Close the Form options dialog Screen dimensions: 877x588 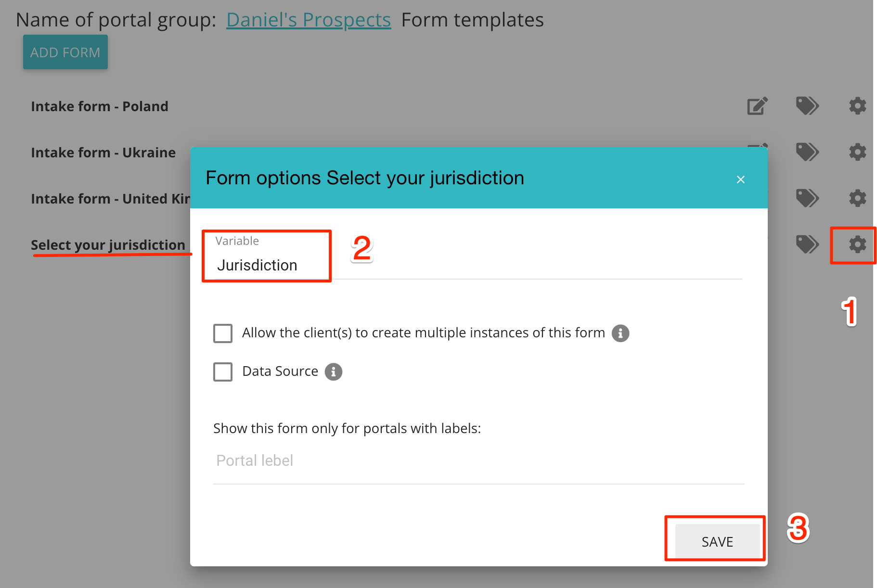pos(741,179)
